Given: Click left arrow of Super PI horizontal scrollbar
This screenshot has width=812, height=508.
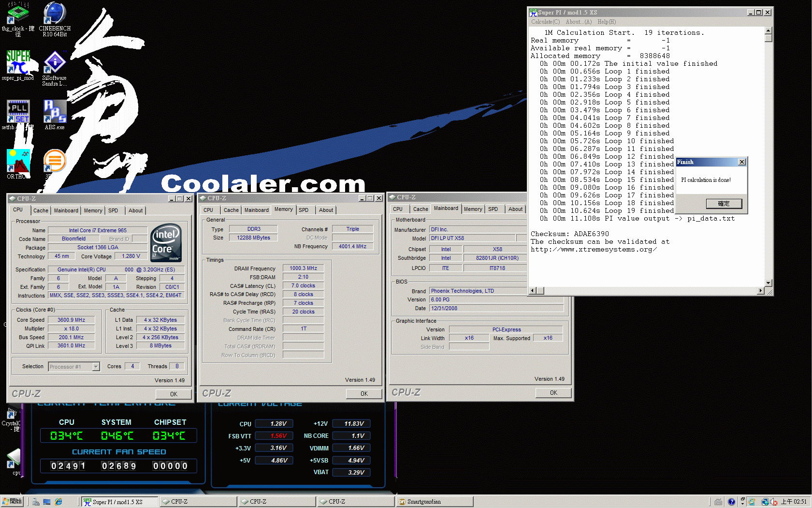Looking at the screenshot, I should [x=533, y=291].
